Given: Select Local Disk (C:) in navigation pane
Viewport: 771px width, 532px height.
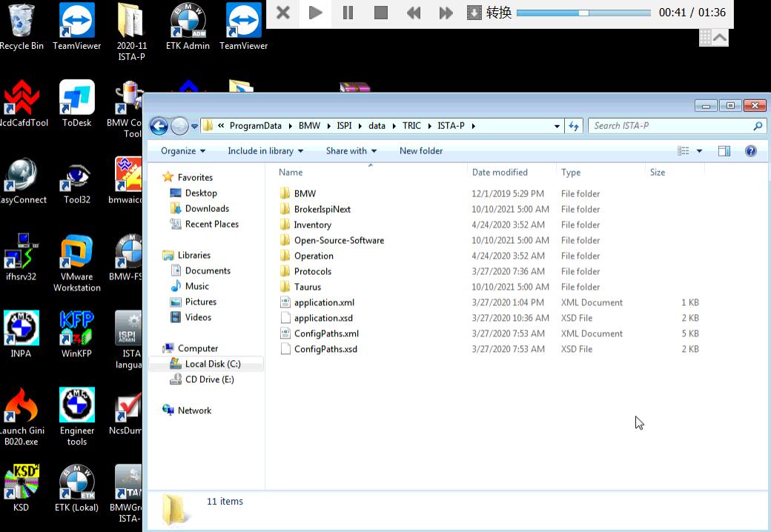Looking at the screenshot, I should [x=205, y=364].
